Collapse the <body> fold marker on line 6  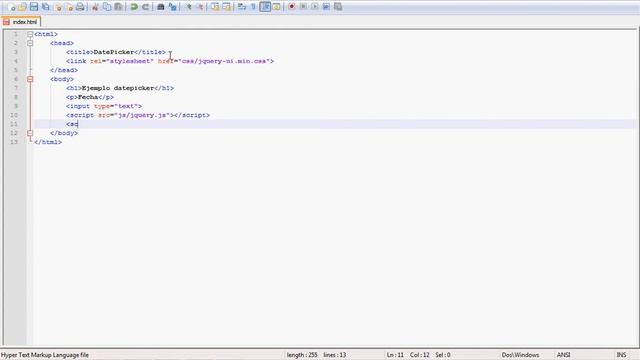coord(30,79)
